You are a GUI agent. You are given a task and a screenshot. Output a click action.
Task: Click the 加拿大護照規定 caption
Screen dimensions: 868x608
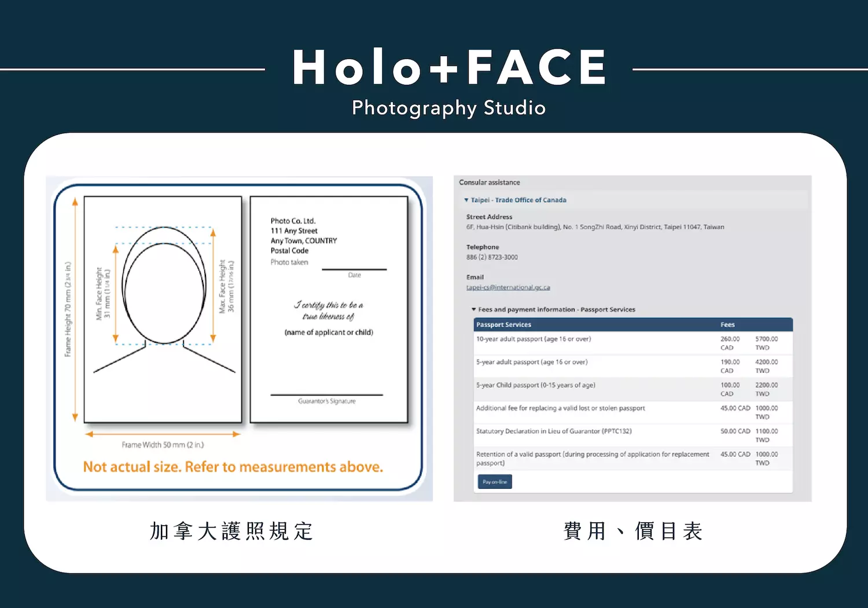click(x=231, y=531)
